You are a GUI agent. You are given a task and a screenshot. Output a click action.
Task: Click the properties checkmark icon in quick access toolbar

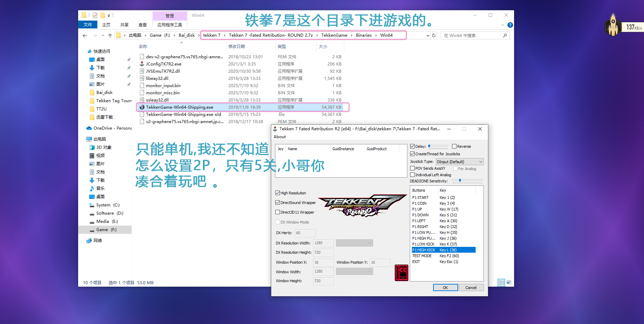click(95, 15)
